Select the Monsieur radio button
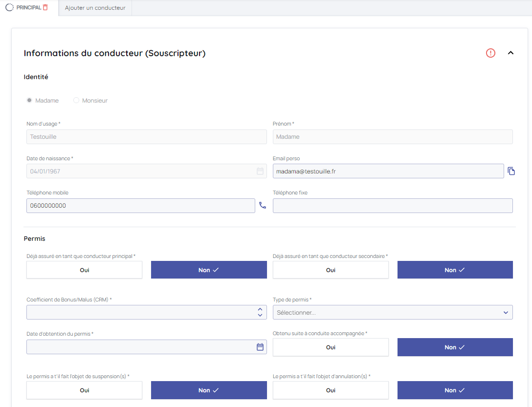The height and width of the screenshot is (407, 532). click(76, 101)
